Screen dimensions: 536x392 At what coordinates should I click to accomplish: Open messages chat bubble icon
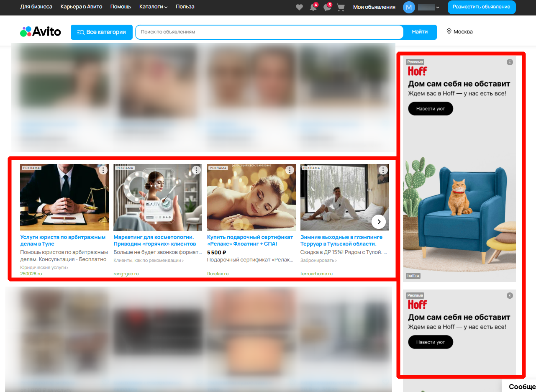327,7
